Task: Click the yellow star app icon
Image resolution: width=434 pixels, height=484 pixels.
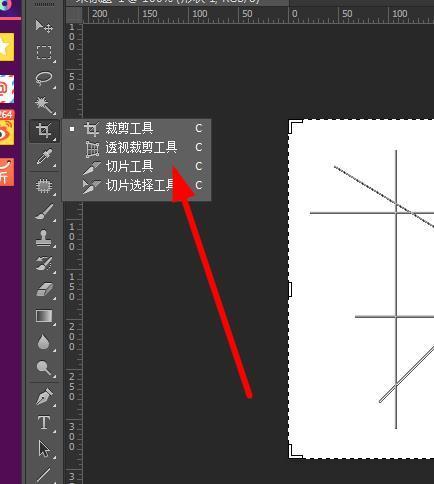Action: click(x=7, y=47)
